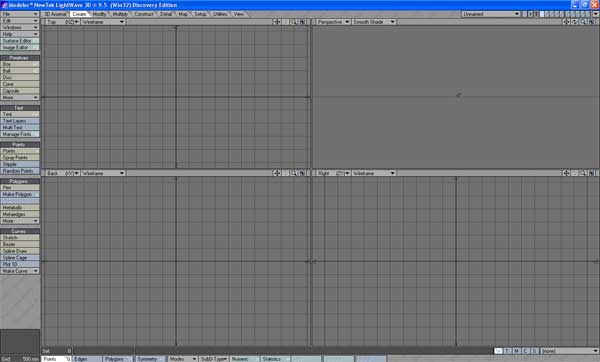Switch to the Map tab
This screenshot has width=600, height=362.
click(183, 14)
